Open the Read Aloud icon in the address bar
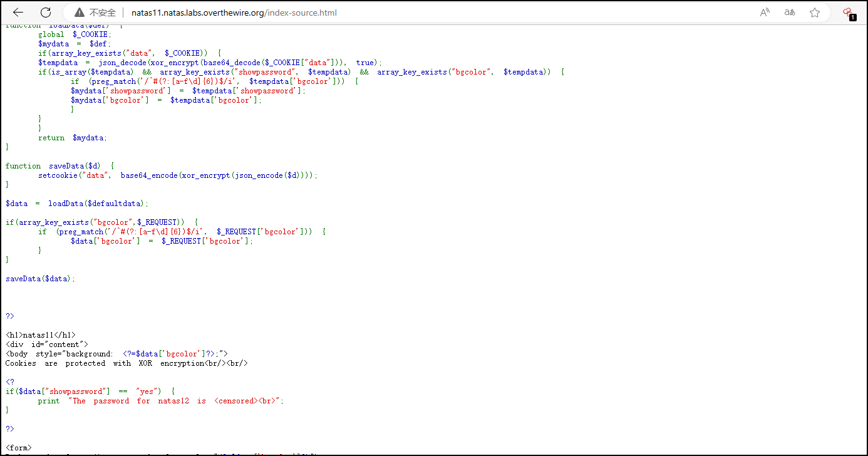The image size is (868, 456). coord(765,13)
